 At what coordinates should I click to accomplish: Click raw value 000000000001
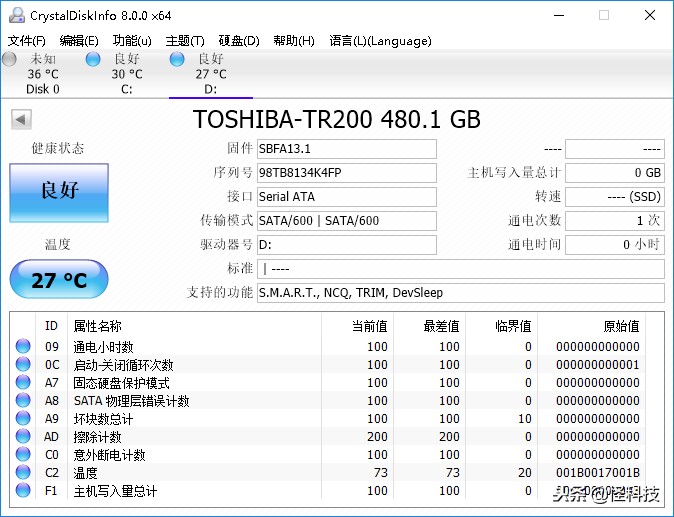point(597,364)
